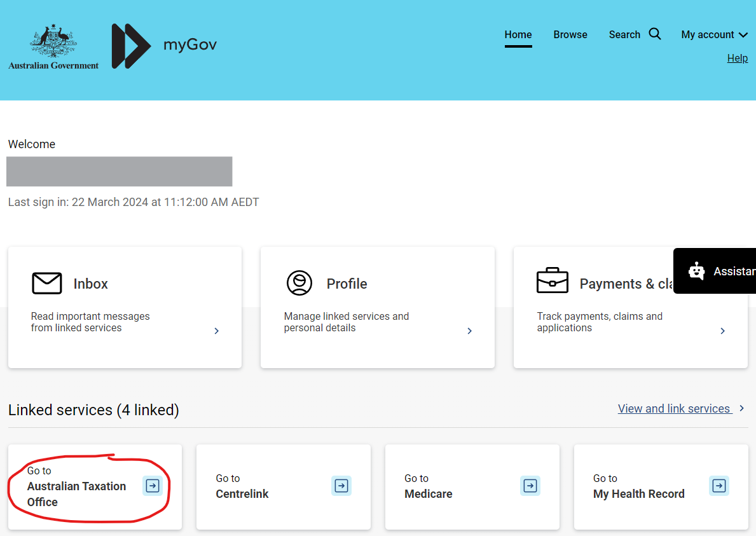The image size is (756, 536).
Task: Click the myGov logo
Action: [164, 45]
